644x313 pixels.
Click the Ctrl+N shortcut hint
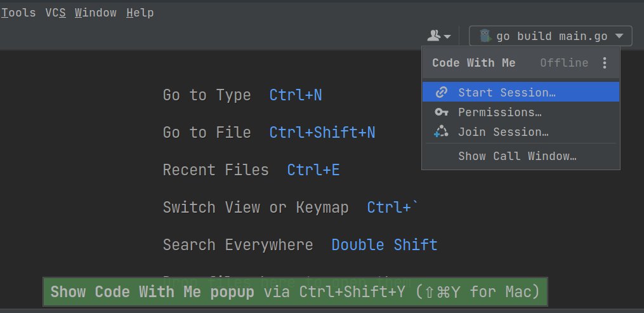point(296,95)
